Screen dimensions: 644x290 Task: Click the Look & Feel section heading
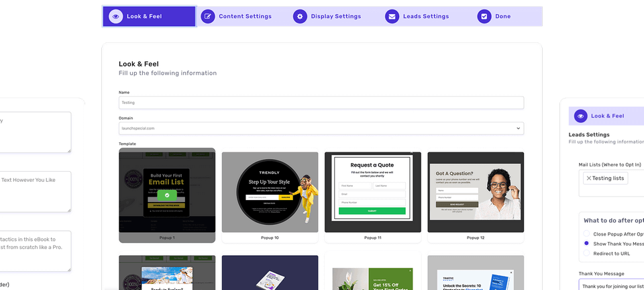click(139, 64)
